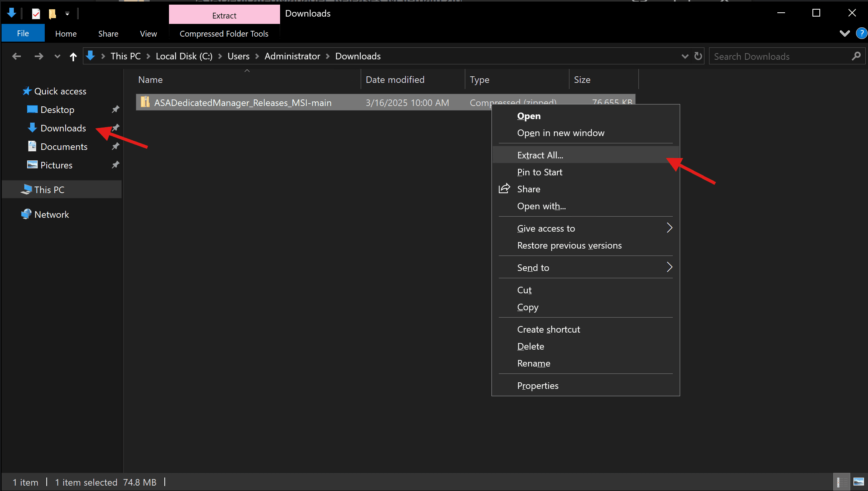Click the blue Downloads arrow icon in title bar
Viewport: 868px width, 491px height.
tap(12, 13)
